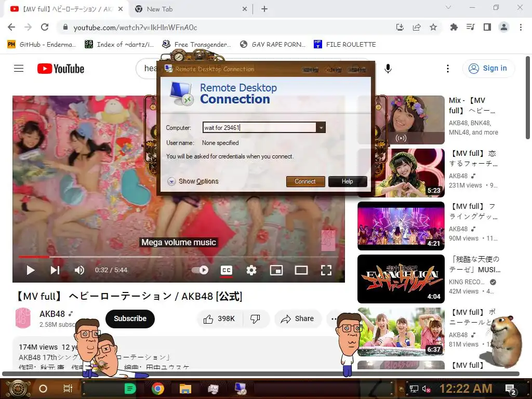The height and width of the screenshot is (399, 532).
Task: Open the FILE ROULETTE bookmark
Action: (x=345, y=45)
